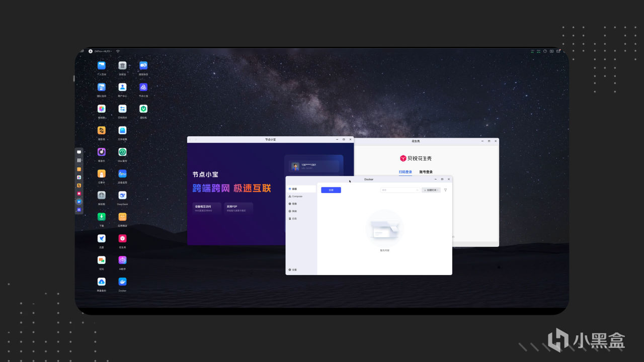
Task: Open the 迅雷 Xunlei desktop icon
Action: tap(102, 238)
